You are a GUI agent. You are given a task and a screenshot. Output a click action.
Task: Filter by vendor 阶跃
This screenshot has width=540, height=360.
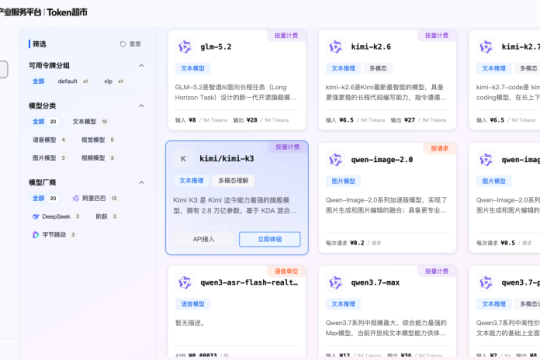click(106, 217)
